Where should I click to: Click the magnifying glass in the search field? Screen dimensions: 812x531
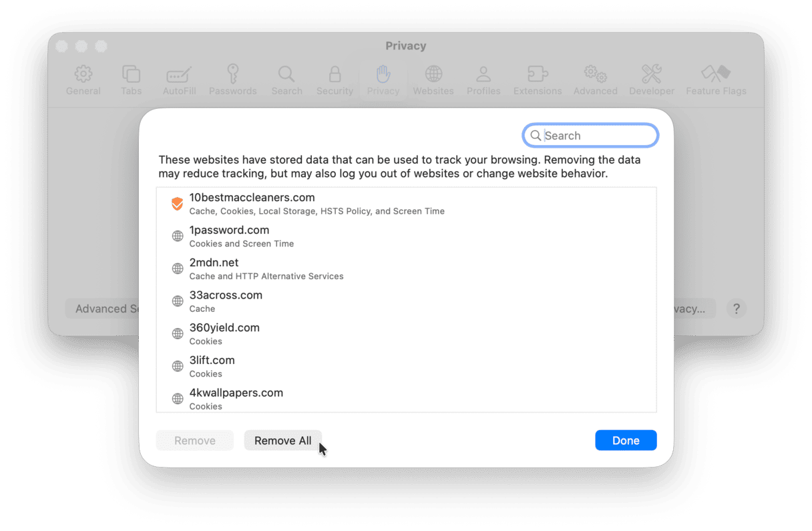tap(536, 136)
